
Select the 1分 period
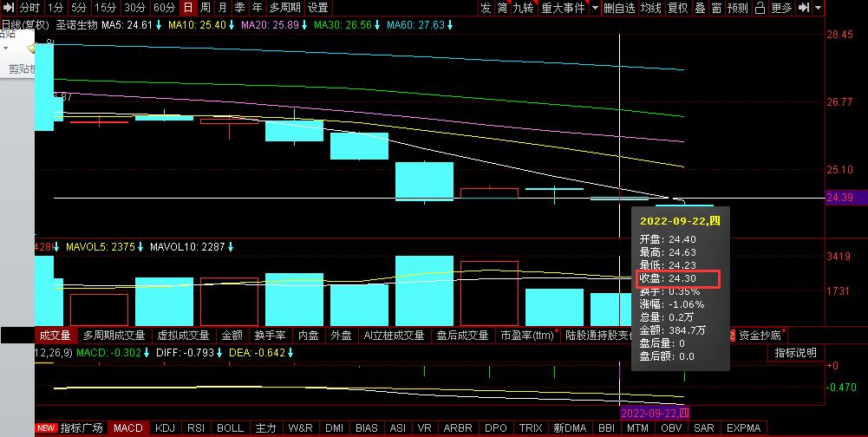[x=55, y=8]
